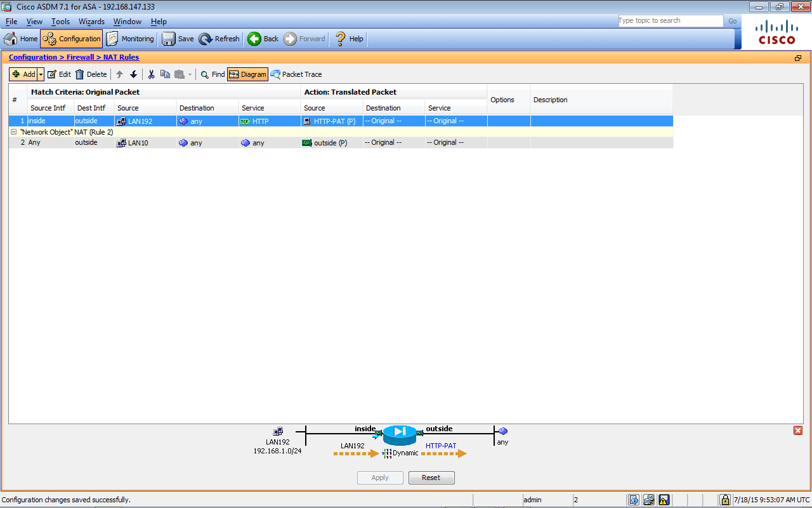The image size is (812, 508).
Task: Delete the selected NAT rule
Action: (91, 74)
